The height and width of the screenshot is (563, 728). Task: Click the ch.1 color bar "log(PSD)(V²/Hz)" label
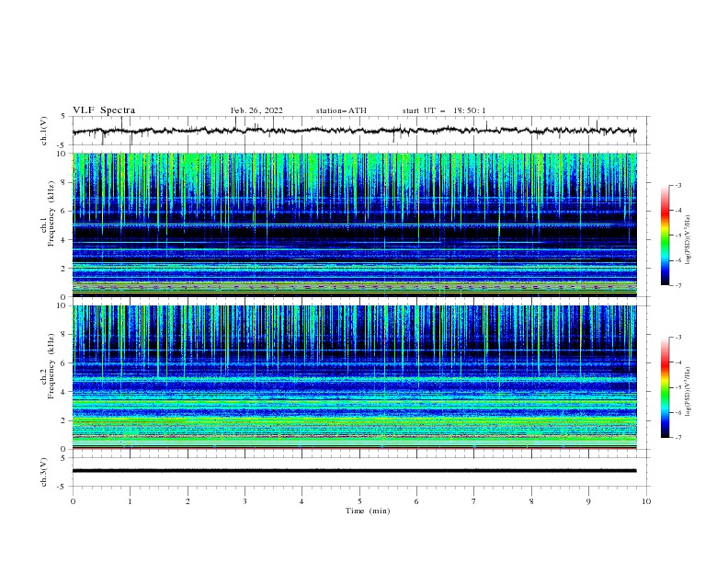(688, 240)
